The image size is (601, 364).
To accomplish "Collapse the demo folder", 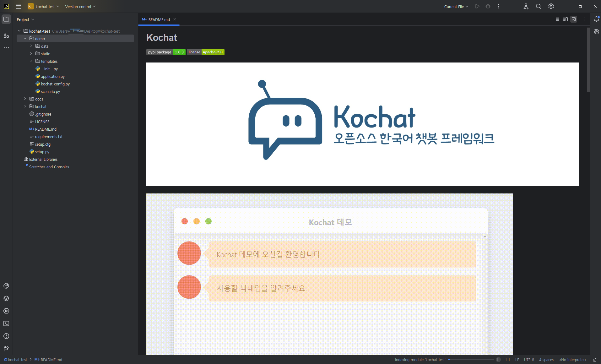I will click(25, 38).
